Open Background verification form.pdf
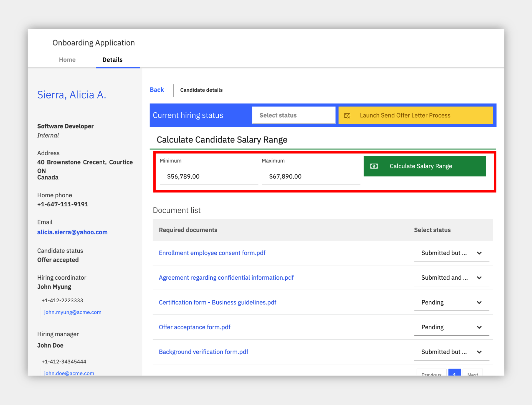 (x=203, y=352)
